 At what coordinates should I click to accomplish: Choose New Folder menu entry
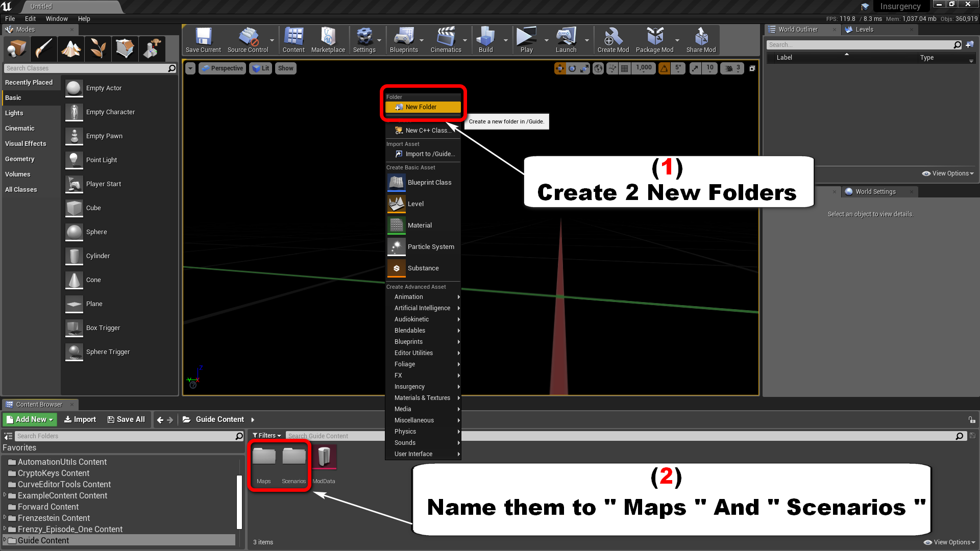(x=423, y=107)
